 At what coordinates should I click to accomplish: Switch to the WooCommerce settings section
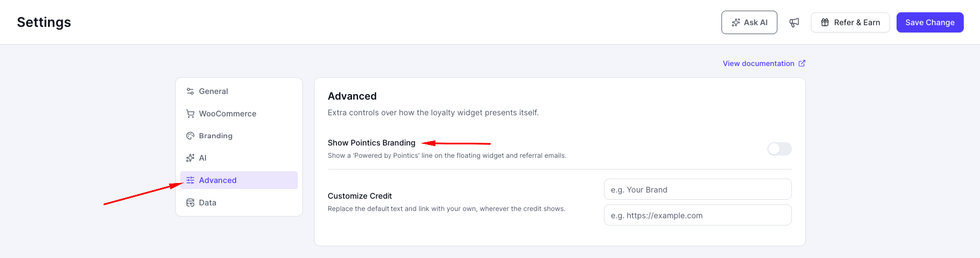pos(239,114)
